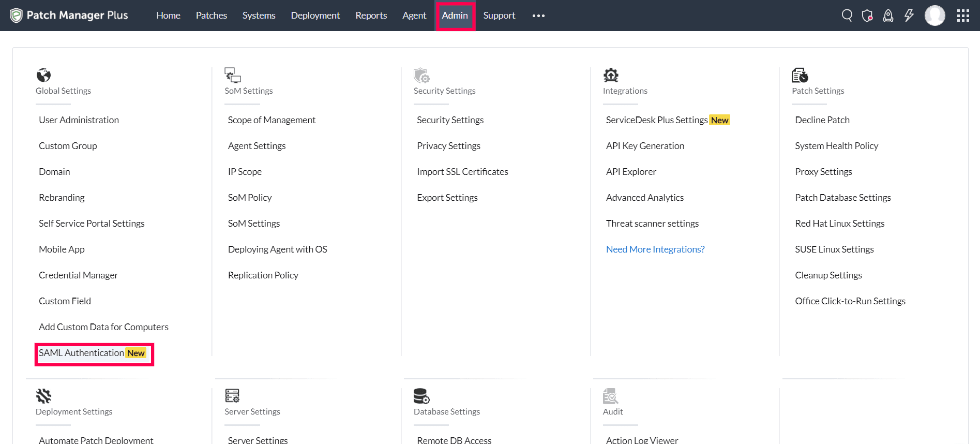Screen dimensions: 980x444
Task: Open the Need More Integrations link
Action: (x=655, y=249)
